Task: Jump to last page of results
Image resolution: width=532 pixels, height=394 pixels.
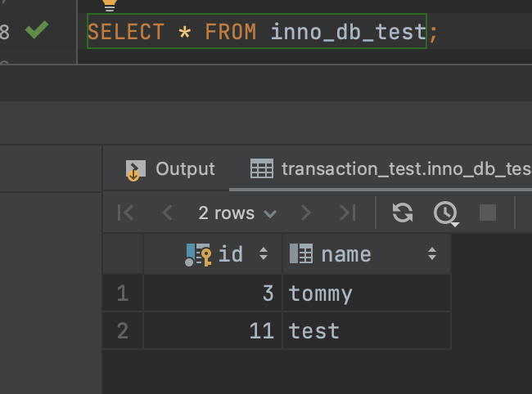Action: (348, 213)
